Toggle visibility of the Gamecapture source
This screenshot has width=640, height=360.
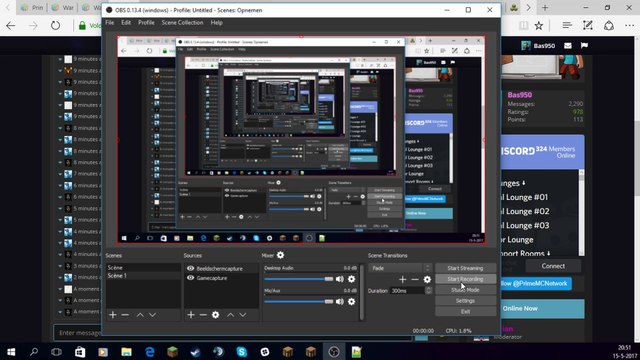pyautogui.click(x=190, y=278)
